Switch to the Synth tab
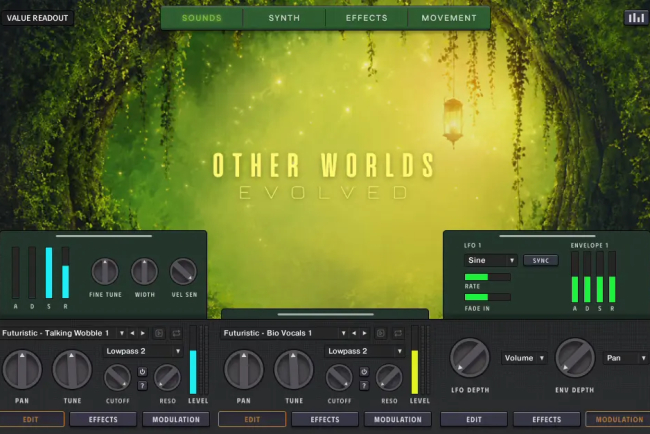This screenshot has height=434, width=650. pyautogui.click(x=284, y=18)
